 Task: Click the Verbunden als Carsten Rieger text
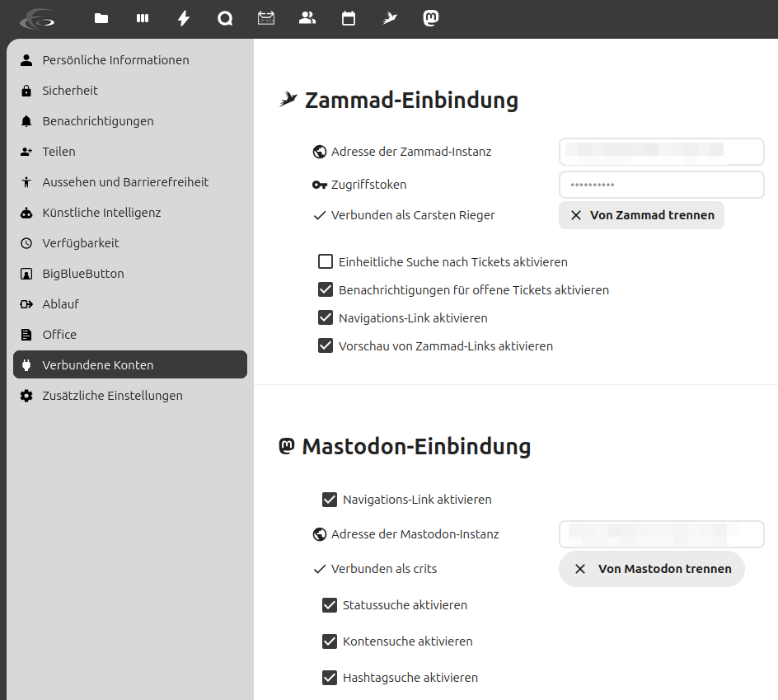413,215
